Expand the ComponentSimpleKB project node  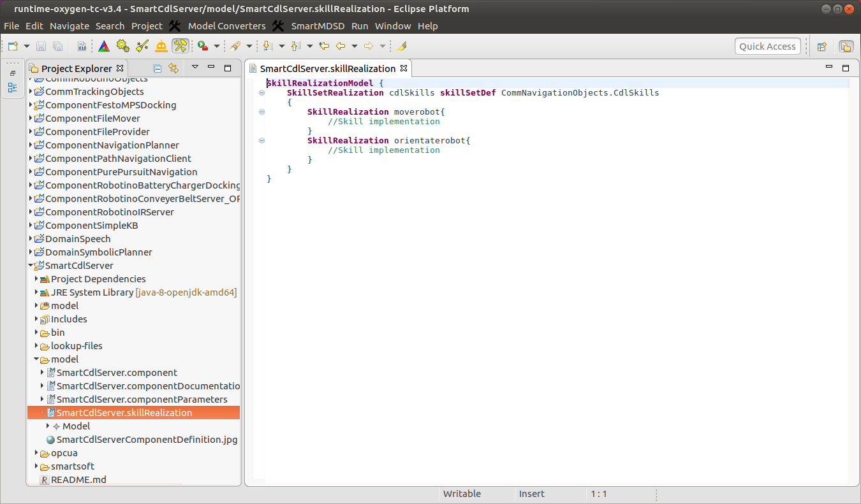tap(31, 226)
